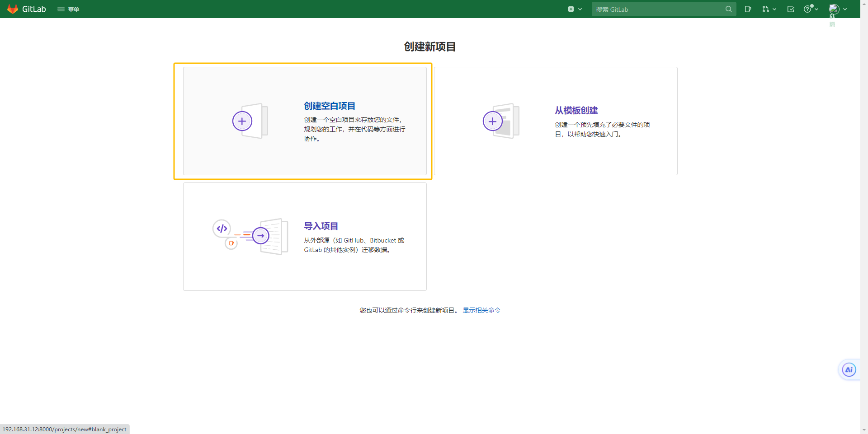The height and width of the screenshot is (434, 868).
Task: Open the create-new plus dropdown in the header
Action: tap(575, 9)
